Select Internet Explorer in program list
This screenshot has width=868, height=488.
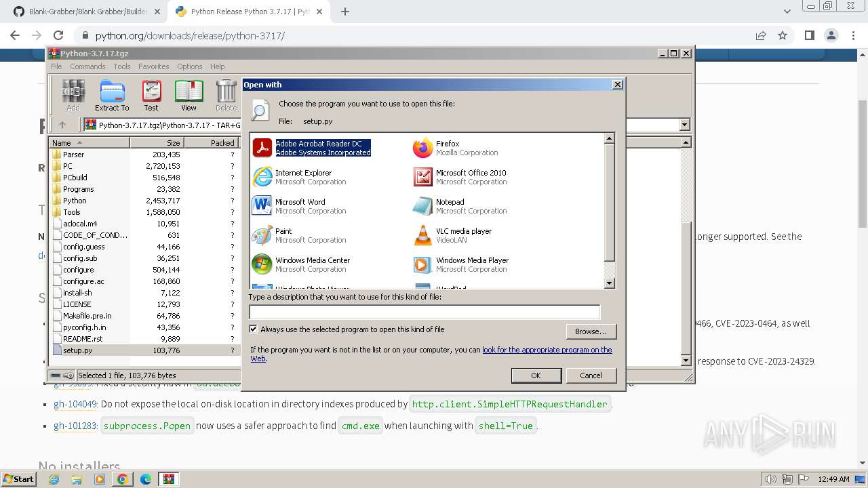(299, 177)
